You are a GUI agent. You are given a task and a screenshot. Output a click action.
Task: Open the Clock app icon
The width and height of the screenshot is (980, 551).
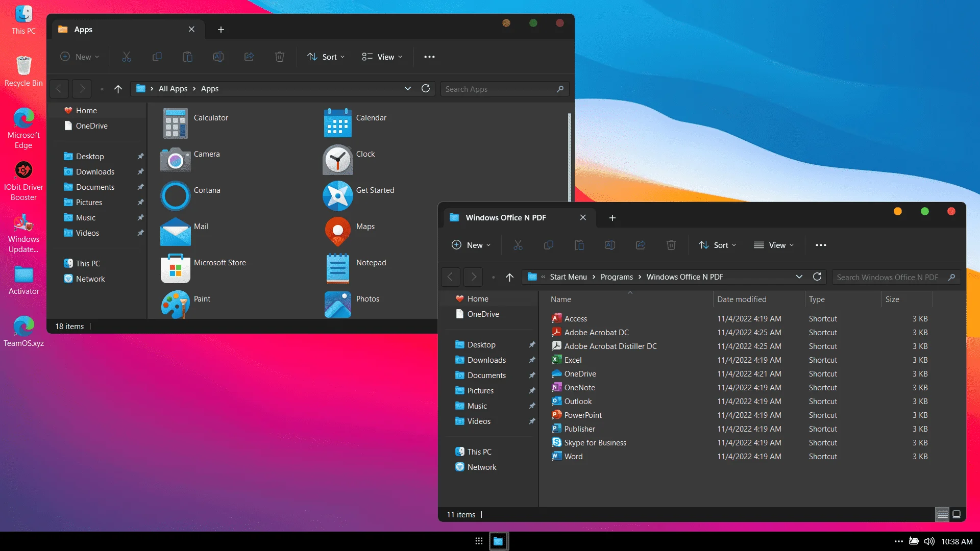[337, 160]
